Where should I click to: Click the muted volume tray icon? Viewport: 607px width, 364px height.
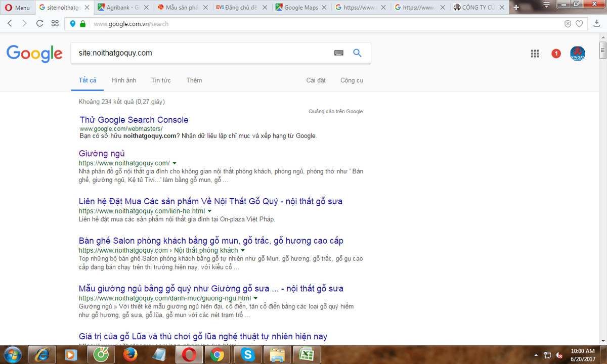tap(560, 355)
